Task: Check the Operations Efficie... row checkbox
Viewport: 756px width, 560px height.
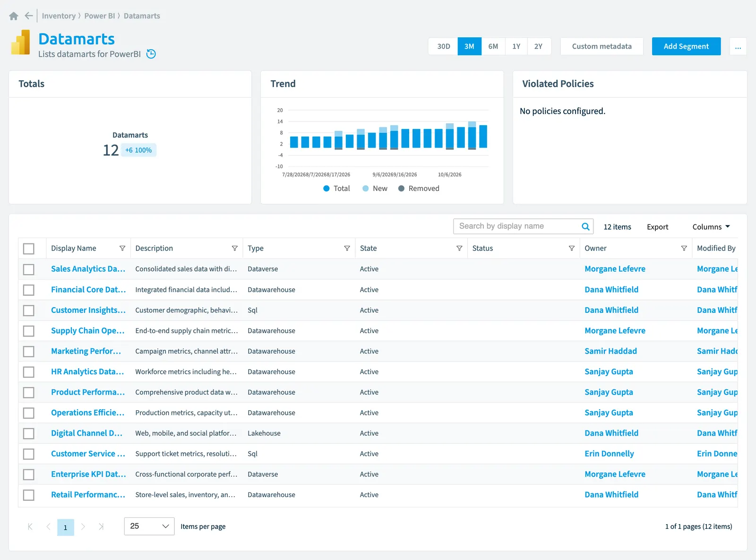Action: [29, 413]
